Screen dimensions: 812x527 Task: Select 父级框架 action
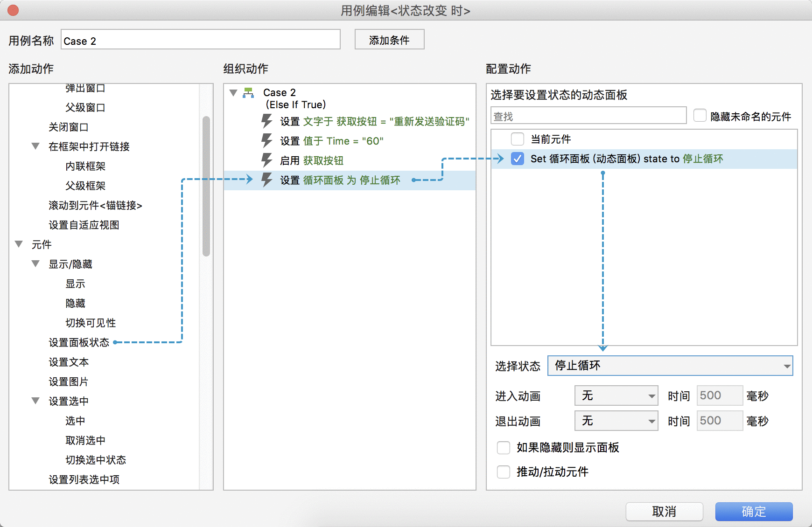(x=85, y=186)
